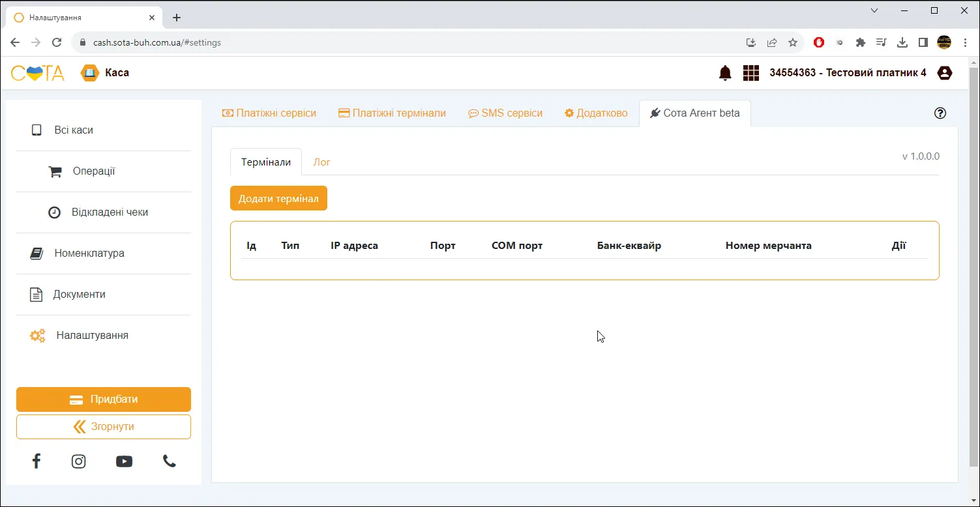Open the browser downloads icon

[x=902, y=42]
